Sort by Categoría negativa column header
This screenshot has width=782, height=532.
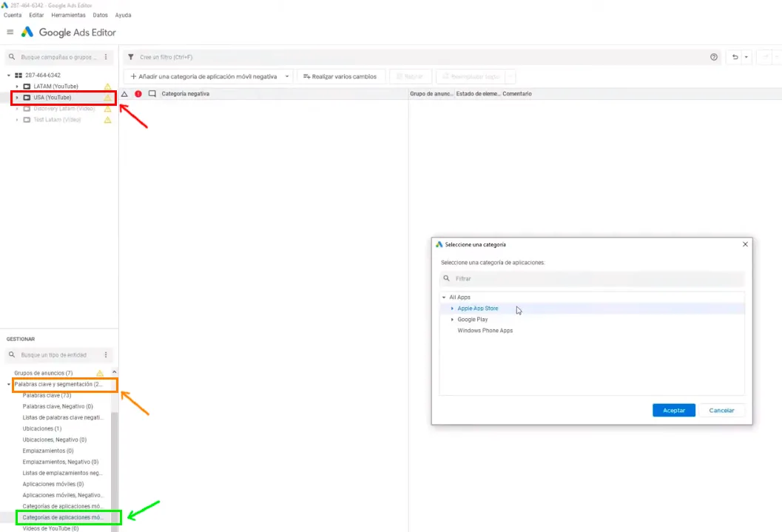point(185,94)
